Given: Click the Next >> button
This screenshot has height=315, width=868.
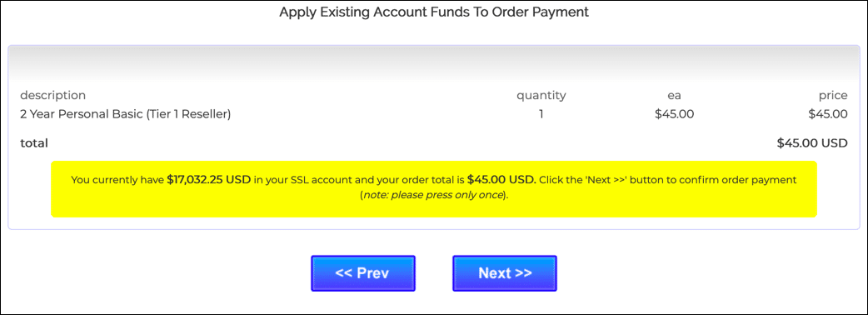Looking at the screenshot, I should click(x=504, y=273).
